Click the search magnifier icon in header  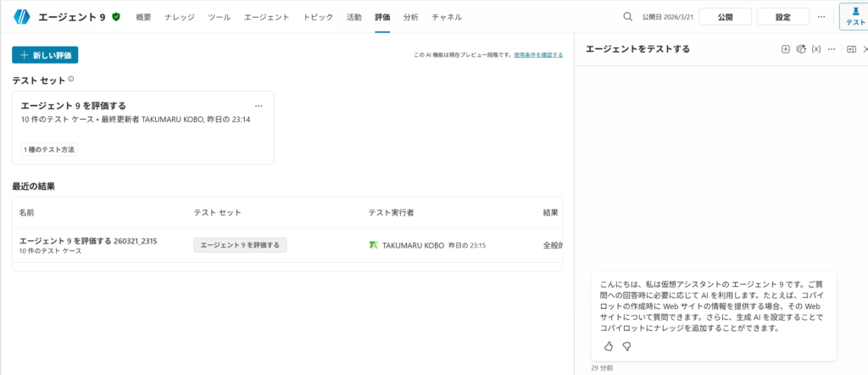click(627, 17)
